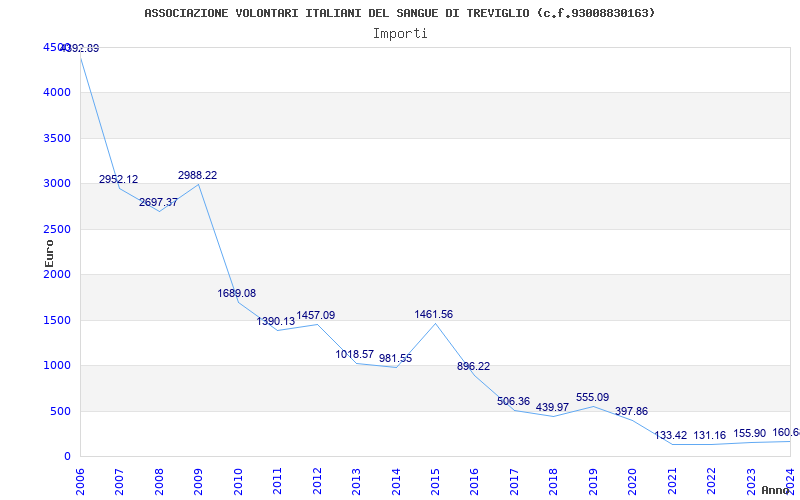Click the Anno x-axis label
The height and width of the screenshot is (500, 800).
click(x=778, y=490)
